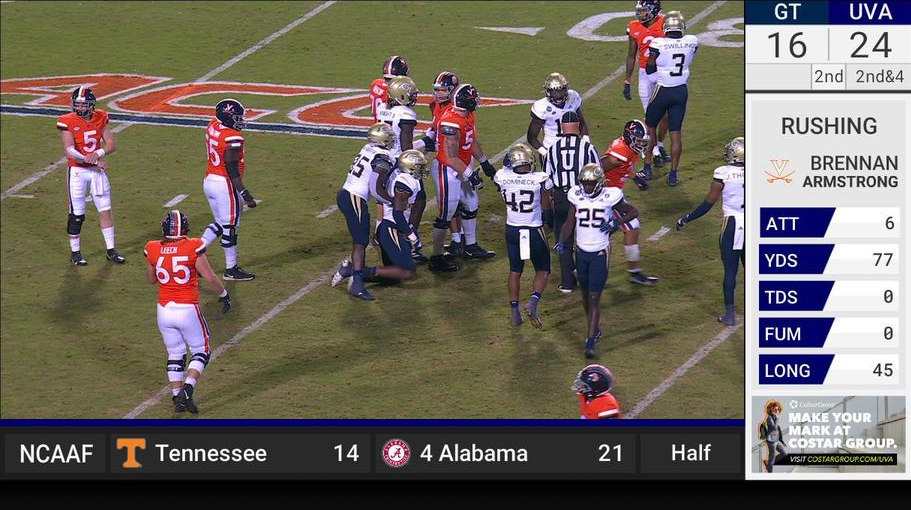The width and height of the screenshot is (911, 510).
Task: Click the 2nd&4 down indicator
Action: 879,77
